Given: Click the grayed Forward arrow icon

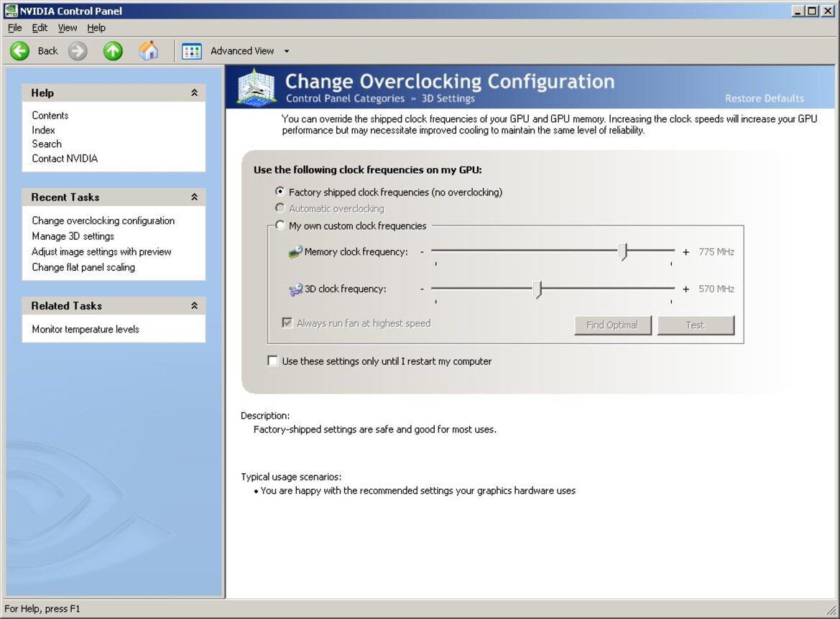Looking at the screenshot, I should [x=78, y=51].
